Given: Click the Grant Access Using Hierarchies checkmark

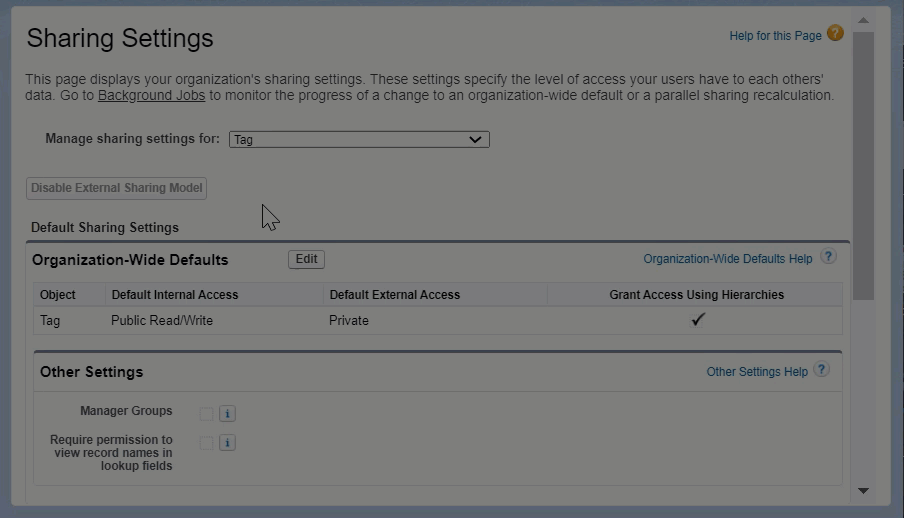Looking at the screenshot, I should 698,320.
